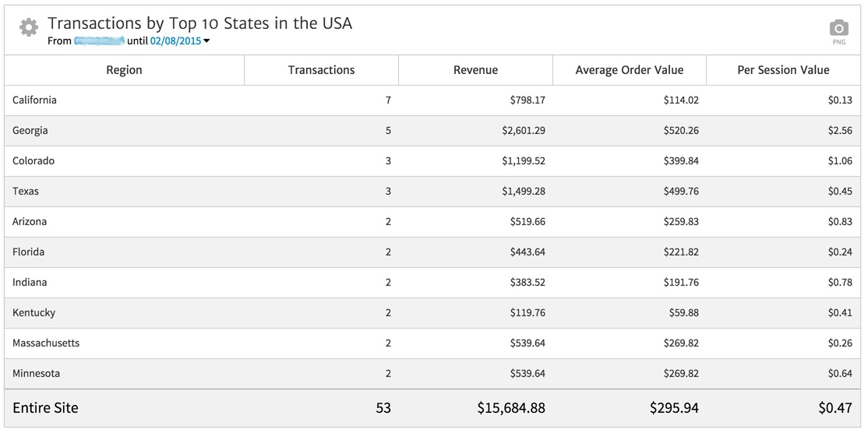The width and height of the screenshot is (868, 433).
Task: Click the Florida region cell
Action: pos(28,252)
